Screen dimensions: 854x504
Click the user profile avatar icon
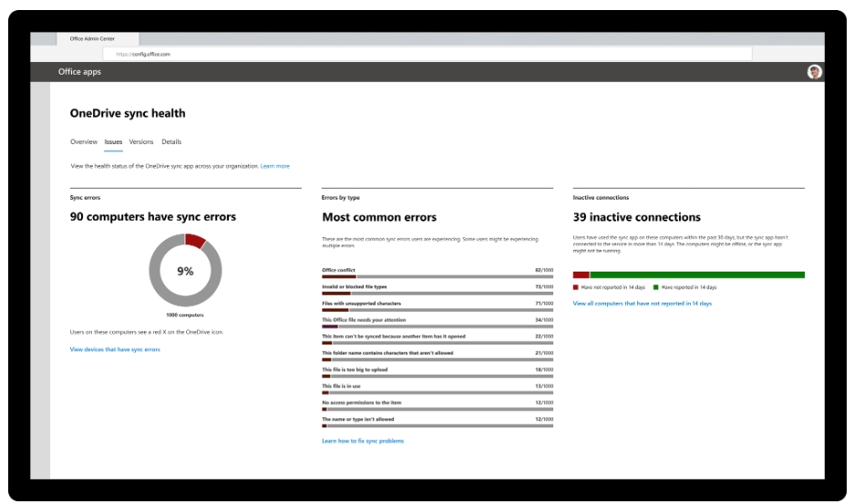coord(814,72)
